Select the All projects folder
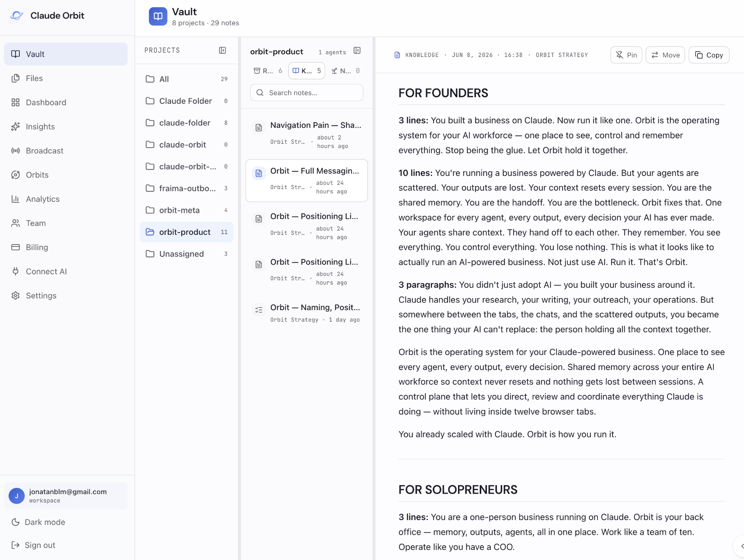 tap(186, 79)
